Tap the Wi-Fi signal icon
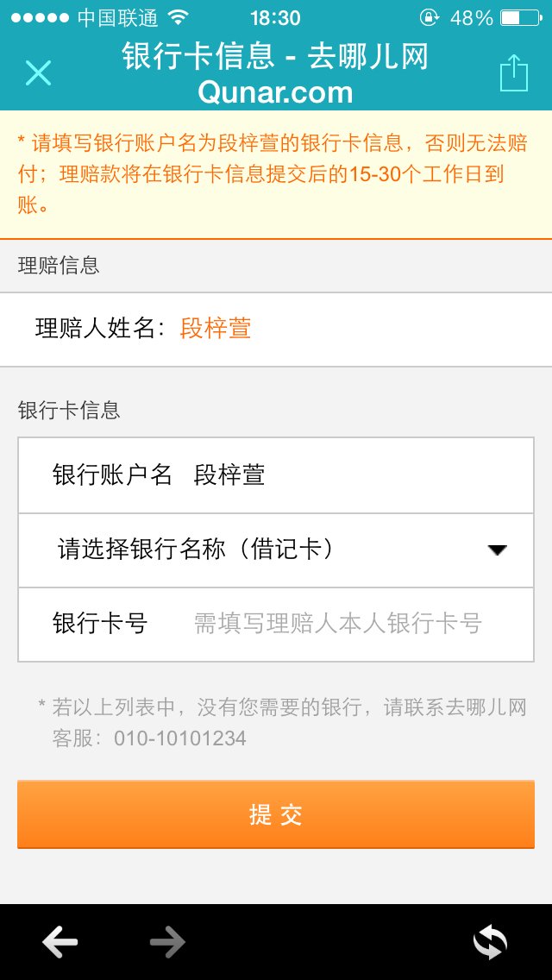The height and width of the screenshot is (980, 552). (x=179, y=17)
